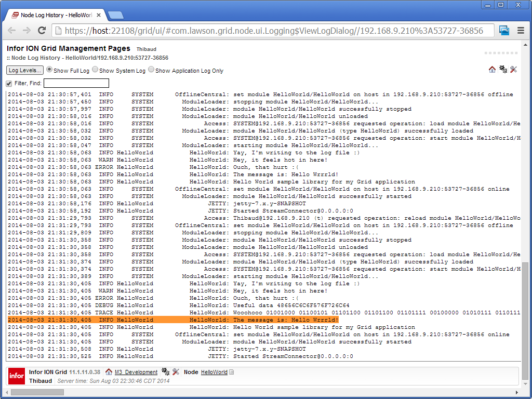The height and width of the screenshot is (399, 532).
Task: Click the blue image extension icon
Action: pyautogui.click(x=504, y=31)
